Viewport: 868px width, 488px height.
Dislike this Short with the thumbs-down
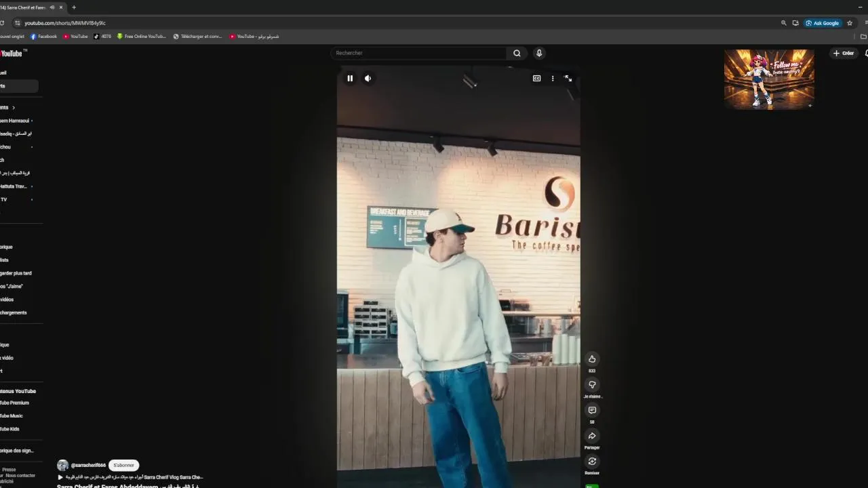(x=592, y=385)
